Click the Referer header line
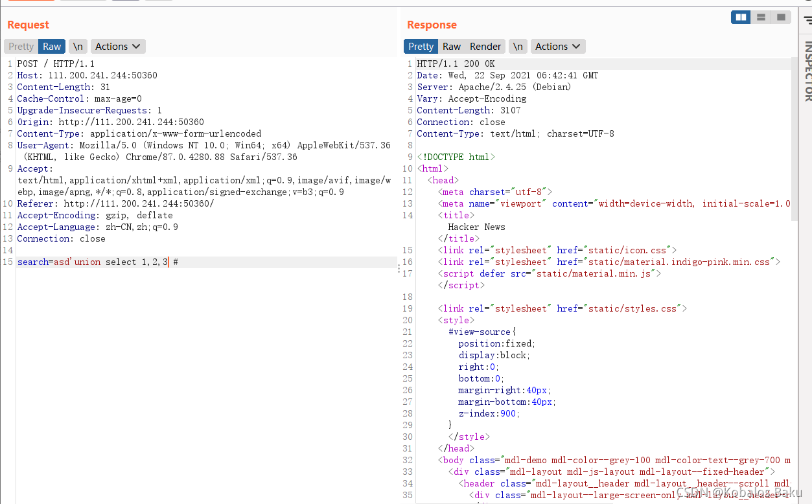The width and height of the screenshot is (812, 504). click(x=115, y=203)
